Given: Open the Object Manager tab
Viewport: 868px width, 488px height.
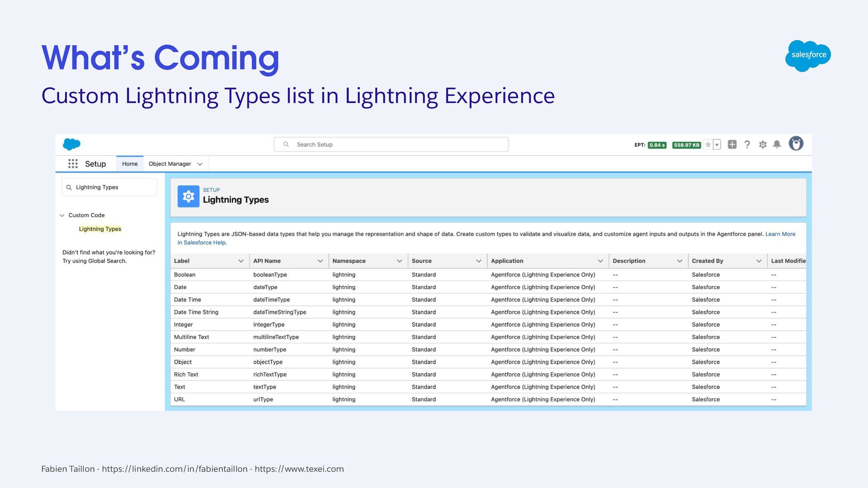Looking at the screenshot, I should coord(170,164).
